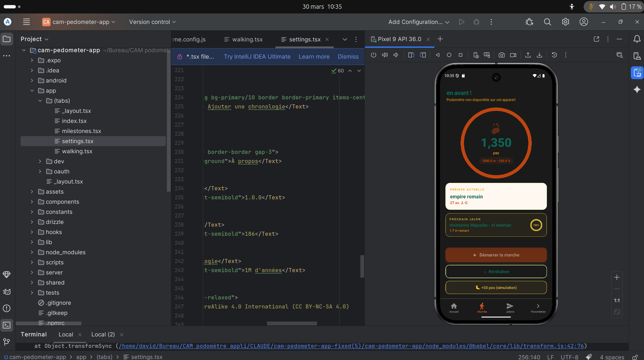Toggle the Terminal tool window button
Viewport: 644px width, 360px height.
(7, 325)
